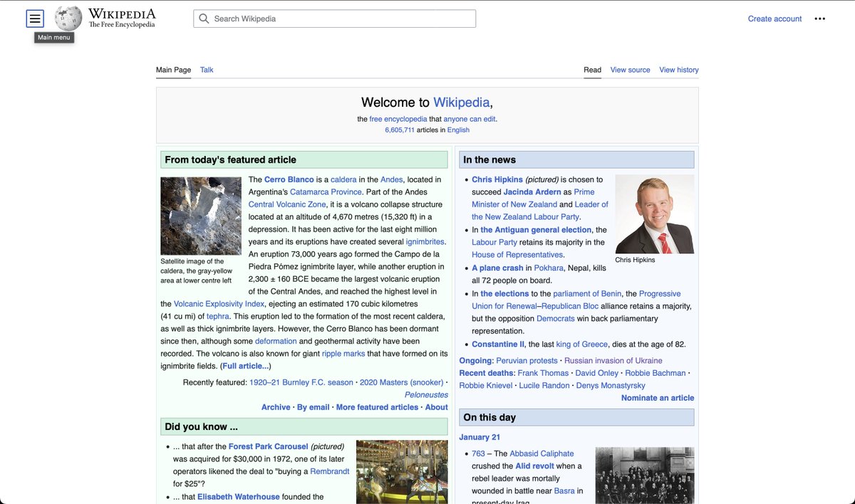
Task: Click the caldera link
Action: click(x=343, y=179)
